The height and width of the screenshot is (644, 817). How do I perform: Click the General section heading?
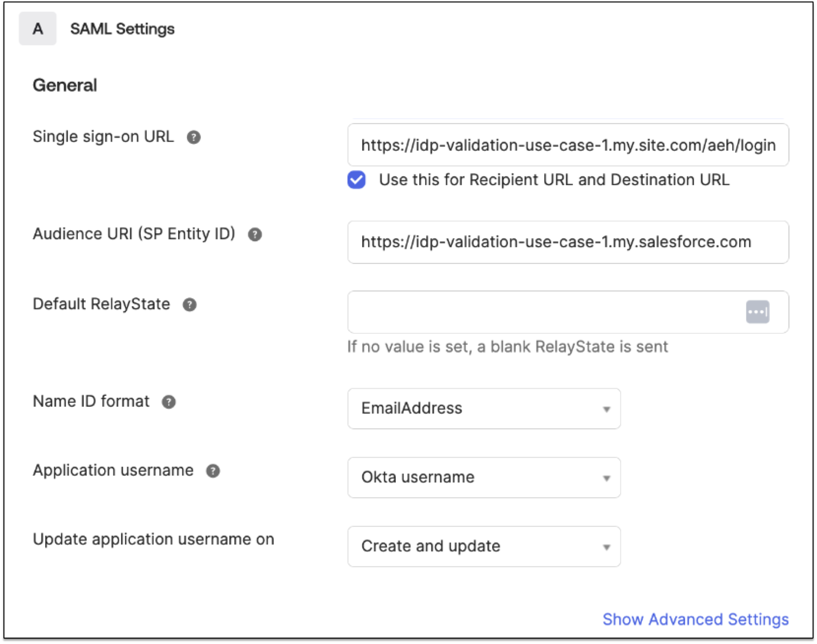click(65, 84)
